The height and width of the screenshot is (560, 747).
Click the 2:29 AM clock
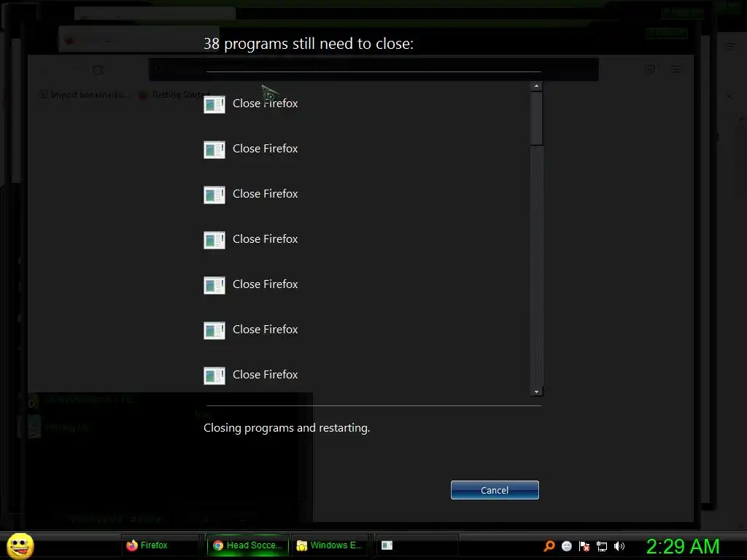pos(683,546)
